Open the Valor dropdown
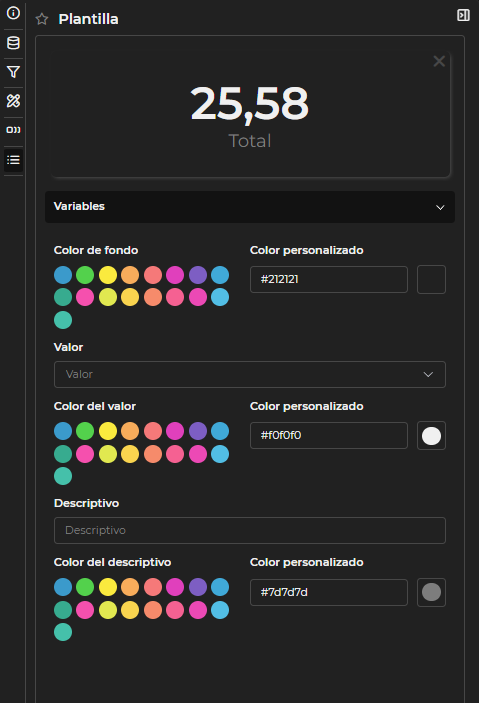The image size is (479, 703). coord(250,374)
